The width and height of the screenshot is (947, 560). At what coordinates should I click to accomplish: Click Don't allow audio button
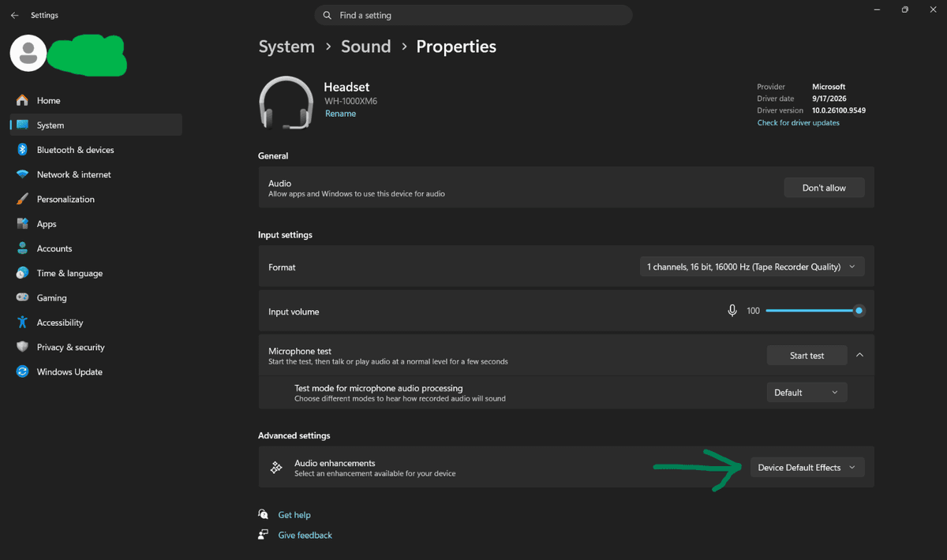click(824, 188)
